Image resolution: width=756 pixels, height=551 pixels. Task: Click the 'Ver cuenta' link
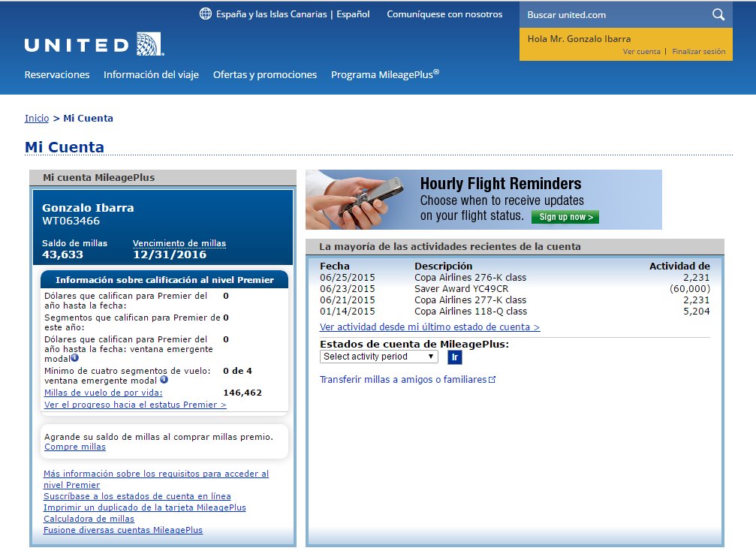(x=641, y=52)
